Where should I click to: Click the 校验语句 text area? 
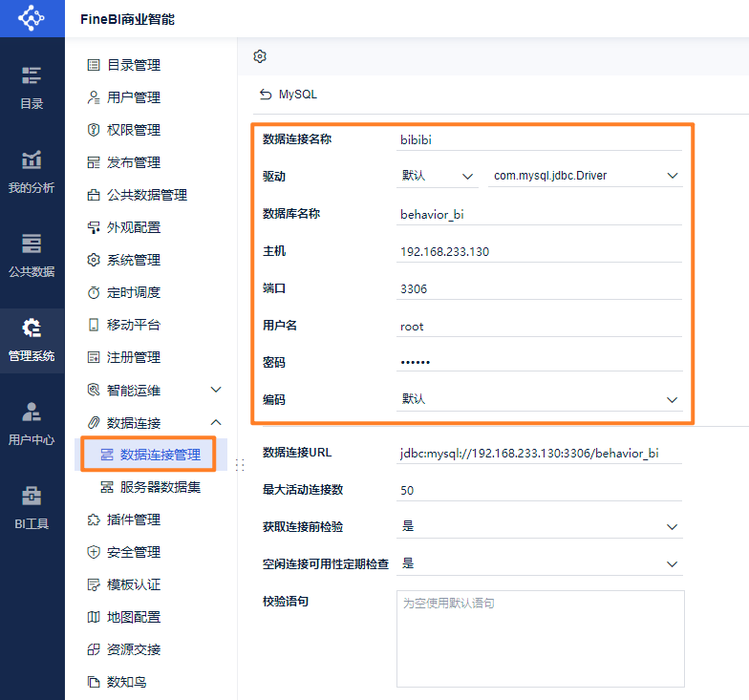[541, 639]
